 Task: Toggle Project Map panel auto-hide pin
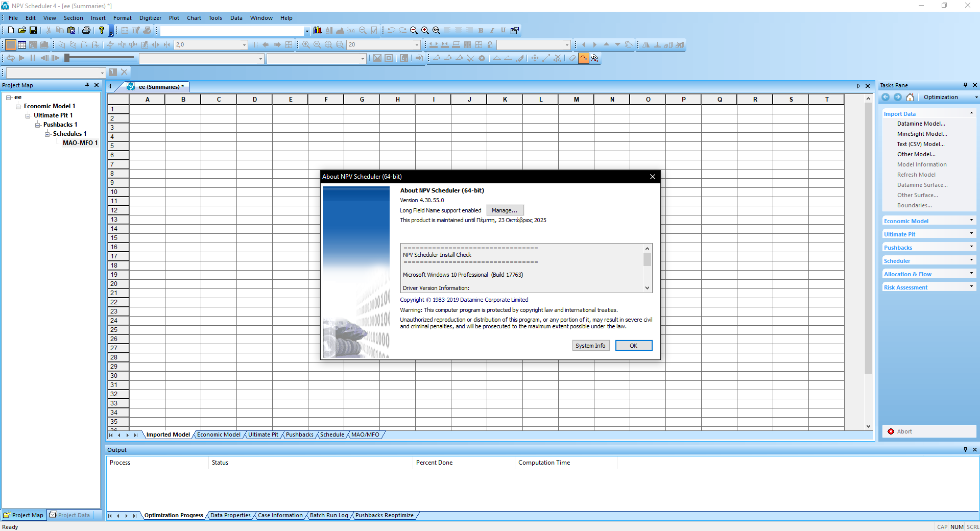click(87, 85)
